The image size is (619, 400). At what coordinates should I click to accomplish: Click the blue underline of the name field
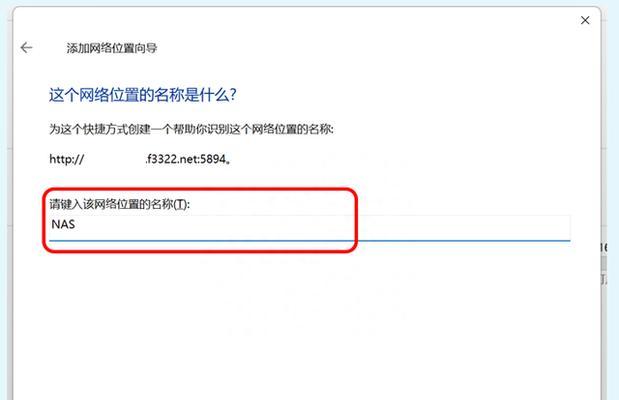point(310,240)
